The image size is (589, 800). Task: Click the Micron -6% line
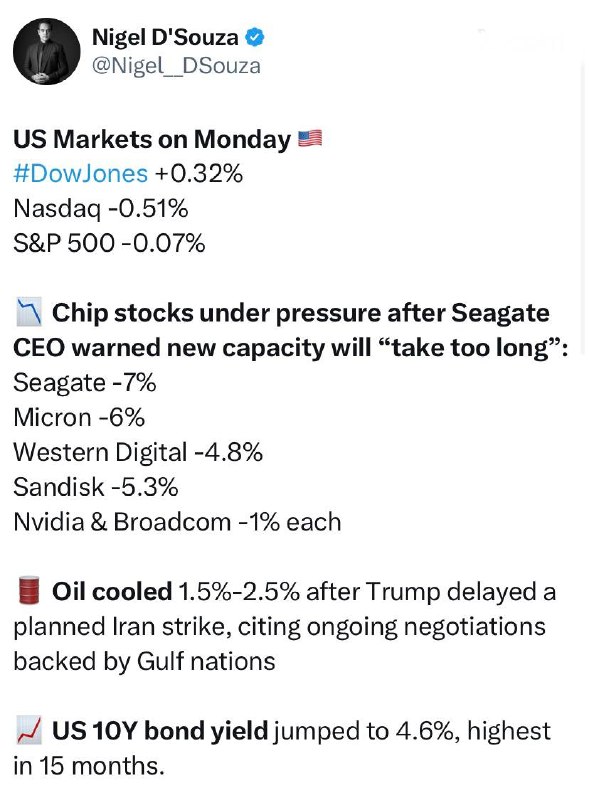pos(79,417)
